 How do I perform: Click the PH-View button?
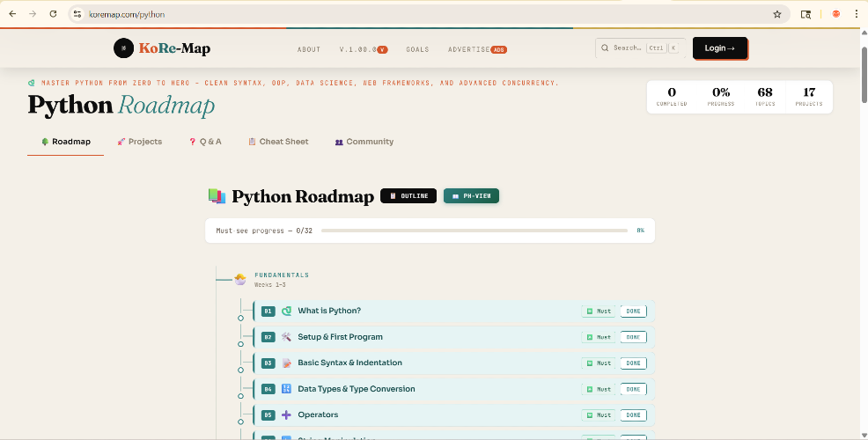point(471,196)
